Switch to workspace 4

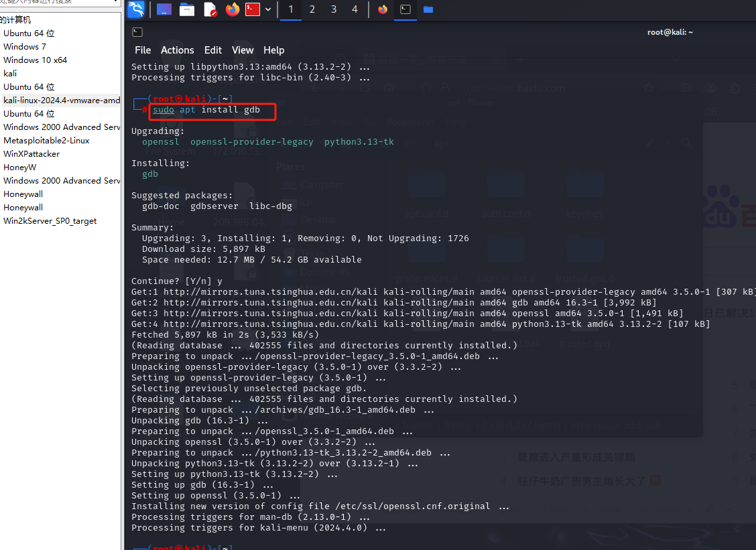(355, 9)
